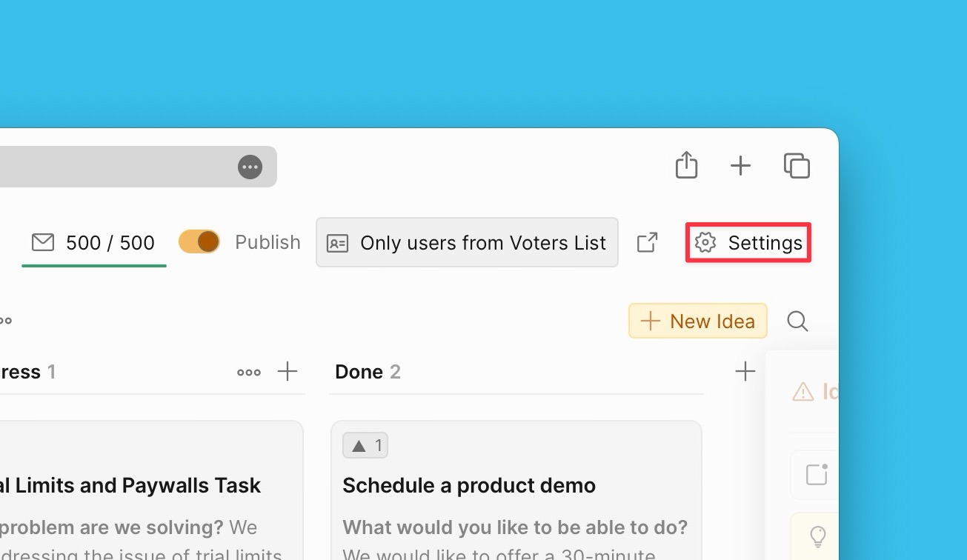Click the email quota envelope icon

[44, 242]
